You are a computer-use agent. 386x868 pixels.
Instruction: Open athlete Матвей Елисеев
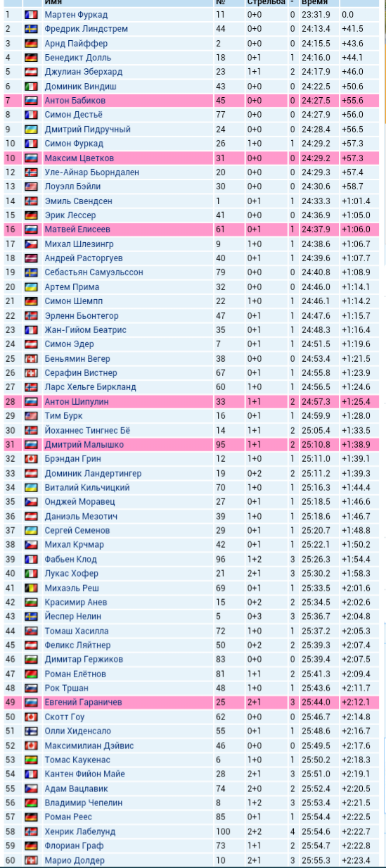[77, 229]
